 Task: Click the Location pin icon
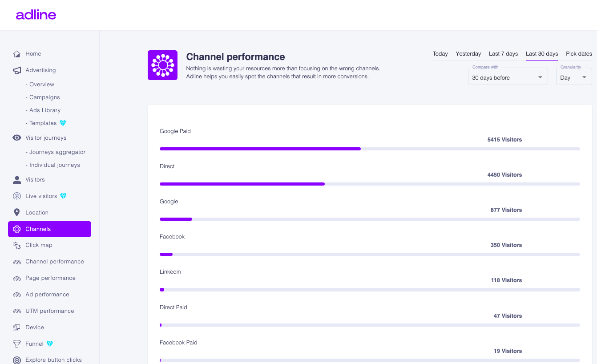pos(17,213)
